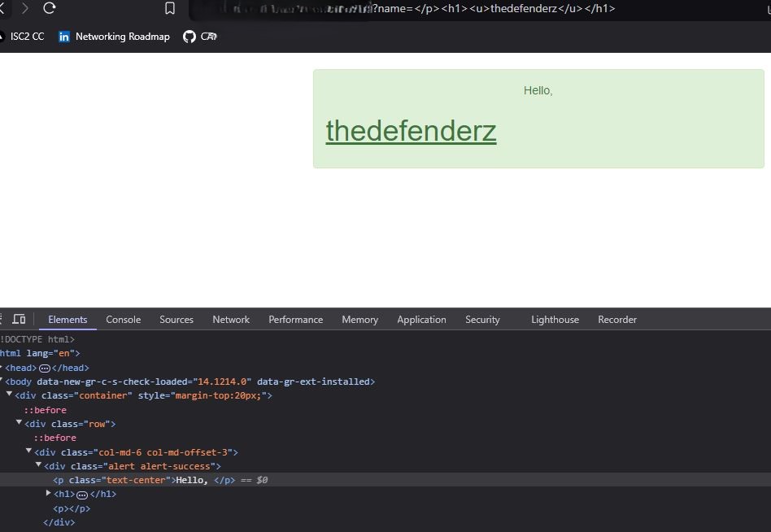Expand the h1 element arrow

pos(48,493)
